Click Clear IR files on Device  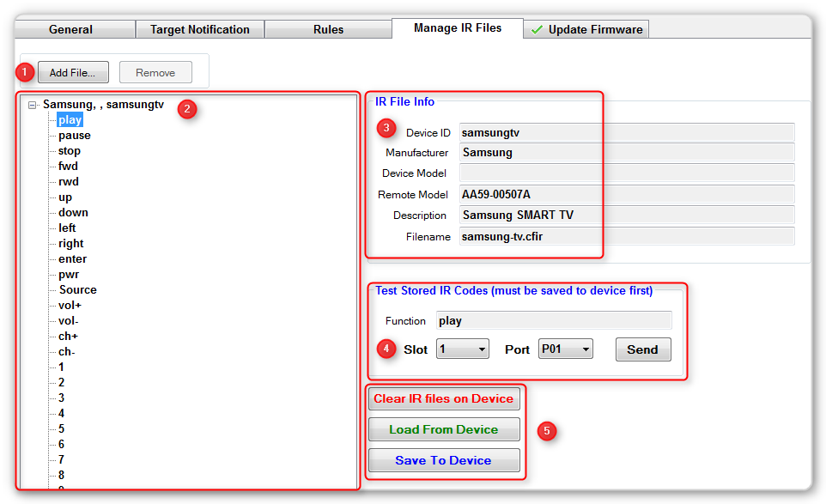tap(444, 398)
